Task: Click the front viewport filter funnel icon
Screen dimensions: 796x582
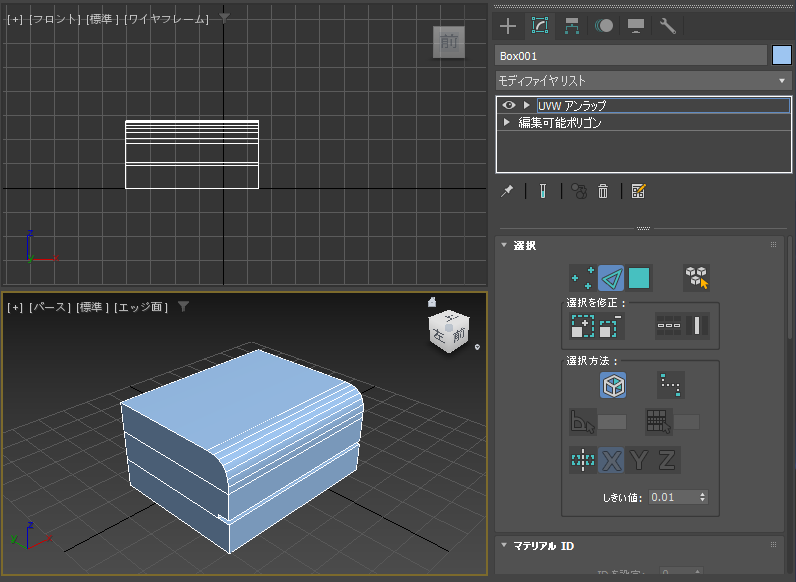Action: tap(224, 18)
